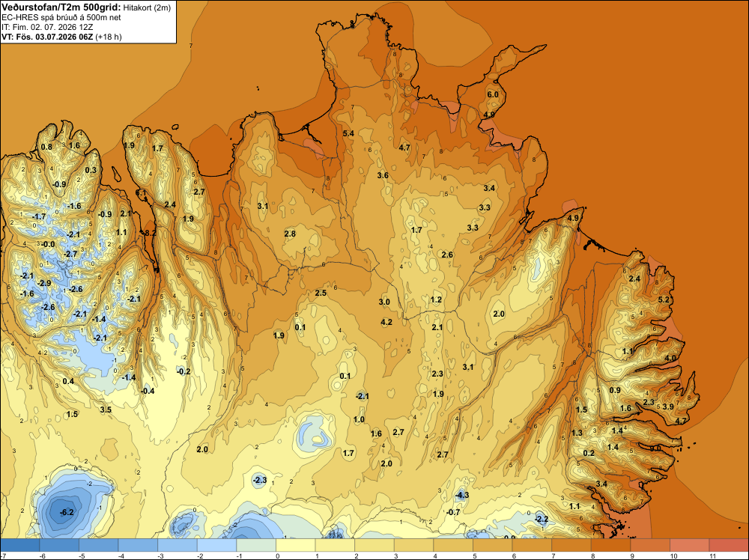The width and height of the screenshot is (749, 560).
Task: Select the -2.9 temperature label
Action: 44,284
